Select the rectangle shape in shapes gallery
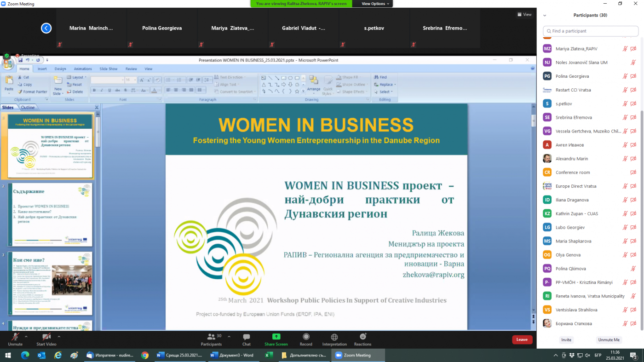 284,78
